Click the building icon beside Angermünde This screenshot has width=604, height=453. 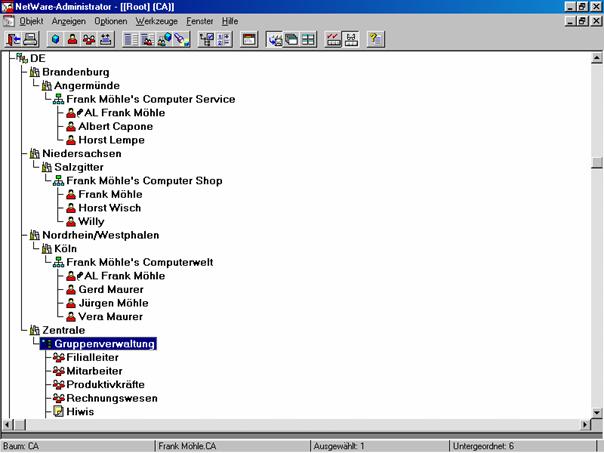[x=47, y=86]
